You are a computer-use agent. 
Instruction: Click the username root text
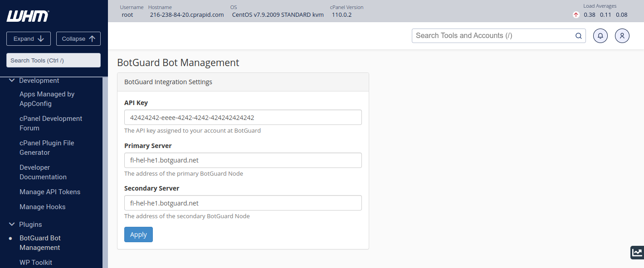coord(127,14)
